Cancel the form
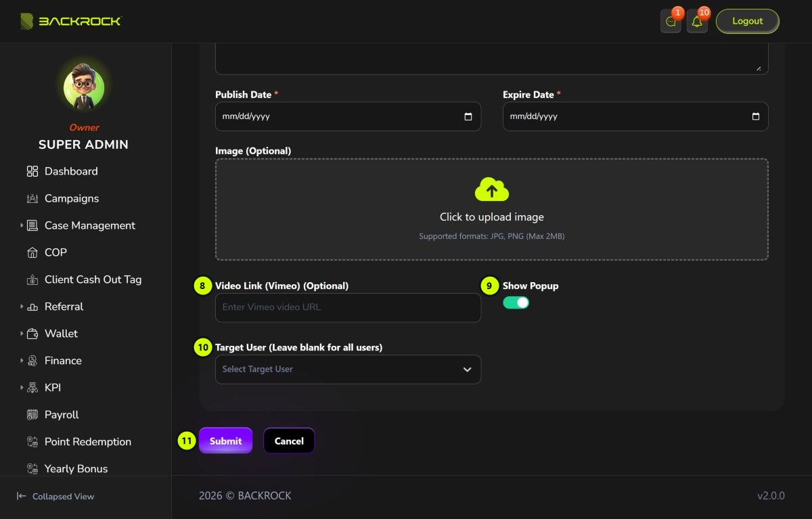 pos(289,441)
